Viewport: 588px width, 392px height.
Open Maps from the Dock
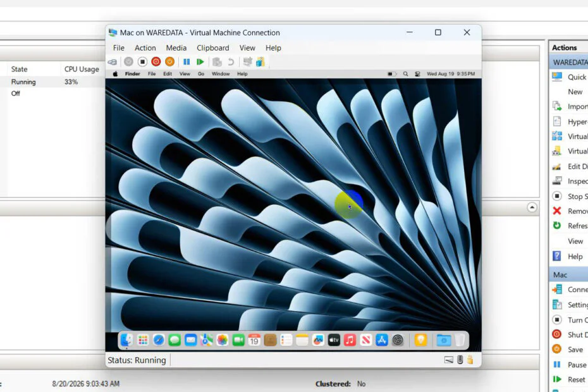pos(206,340)
